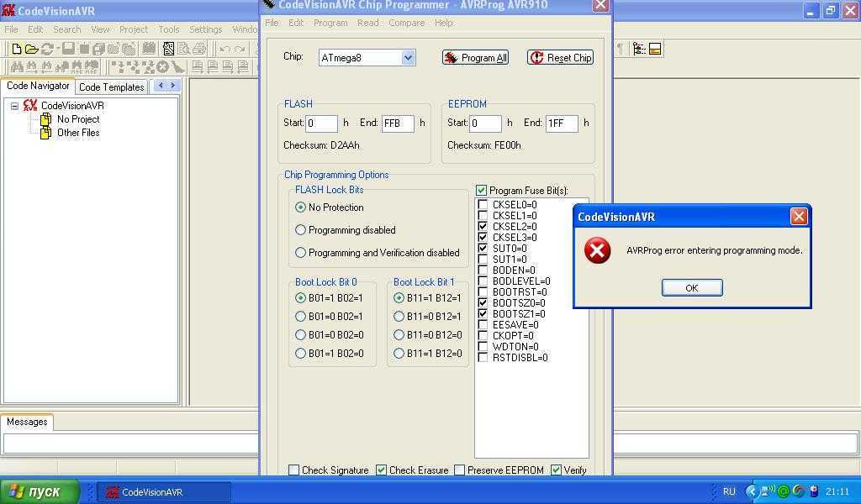
Task: Select the B11=0 B12=1 radio button
Action: tap(399, 317)
